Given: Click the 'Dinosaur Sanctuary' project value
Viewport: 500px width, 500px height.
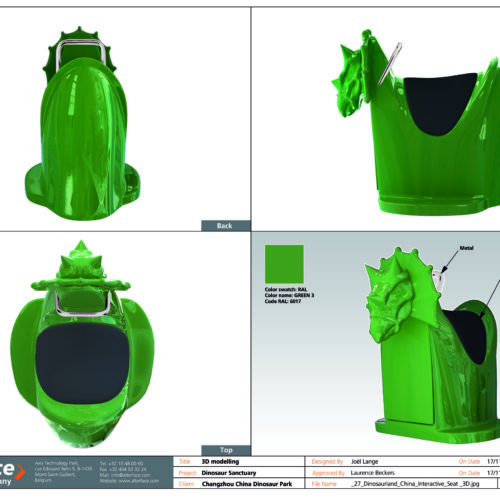Looking at the screenshot, I should (229, 473).
